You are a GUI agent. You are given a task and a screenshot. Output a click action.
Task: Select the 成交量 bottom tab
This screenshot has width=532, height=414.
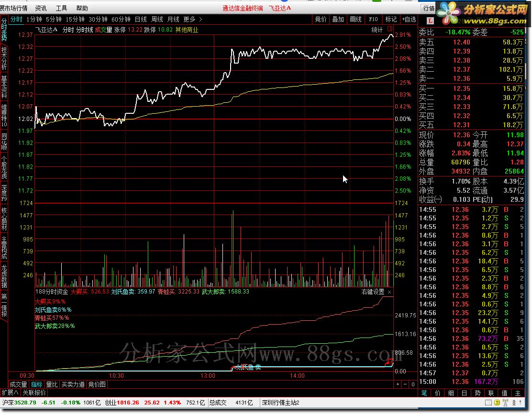(18, 384)
